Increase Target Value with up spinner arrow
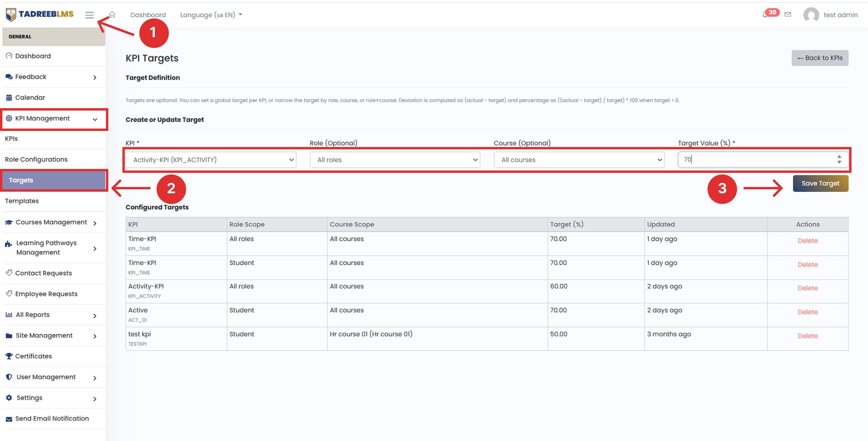This screenshot has width=868, height=441. click(839, 157)
